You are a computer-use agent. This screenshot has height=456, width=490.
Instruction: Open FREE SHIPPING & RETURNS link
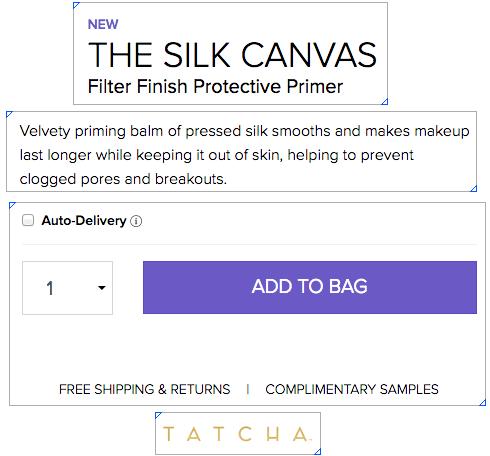[x=145, y=389]
